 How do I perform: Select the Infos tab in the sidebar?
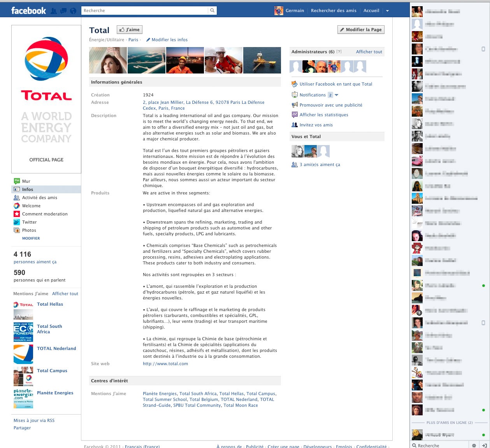pyautogui.click(x=46, y=189)
